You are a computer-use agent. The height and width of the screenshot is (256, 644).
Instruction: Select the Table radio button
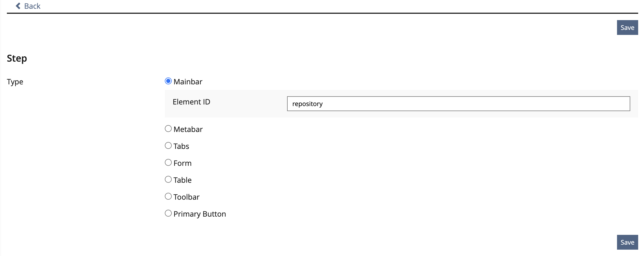(x=168, y=179)
